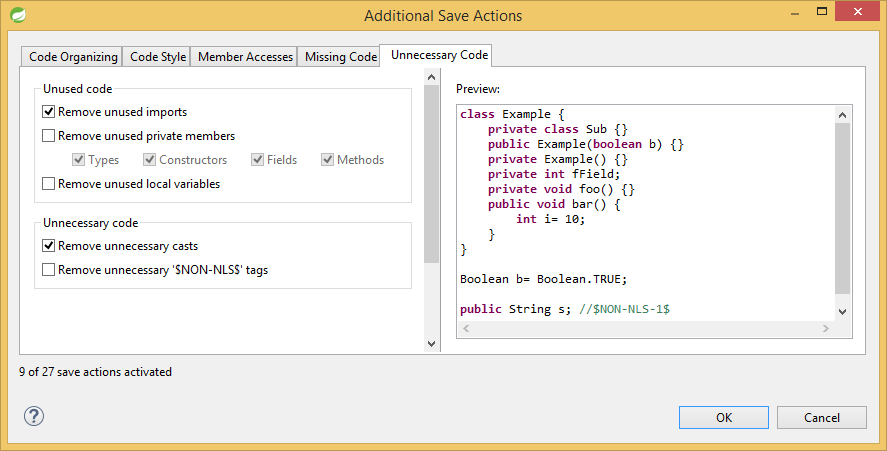Click the 'Unused code' group label
This screenshot has width=887, height=451.
77,89
